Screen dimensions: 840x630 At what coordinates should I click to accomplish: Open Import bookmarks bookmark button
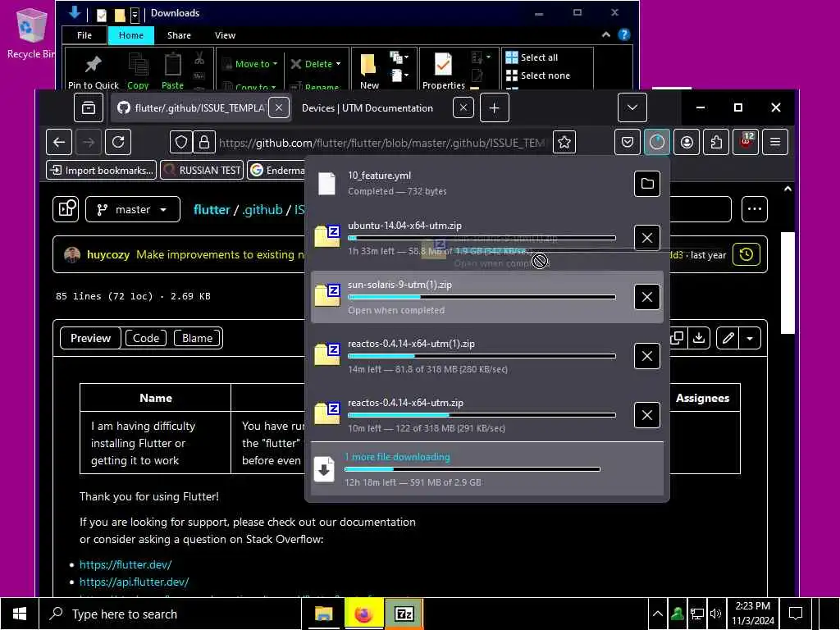point(101,171)
